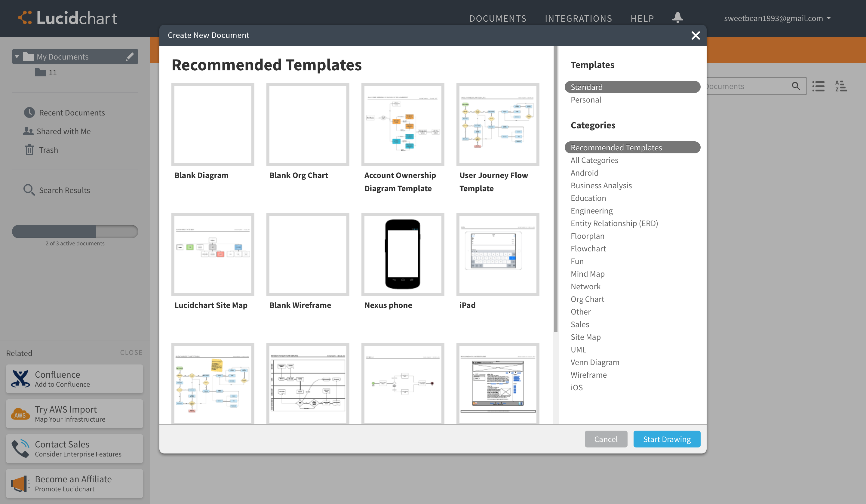This screenshot has width=866, height=504.
Task: Select the Other category
Action: (580, 312)
